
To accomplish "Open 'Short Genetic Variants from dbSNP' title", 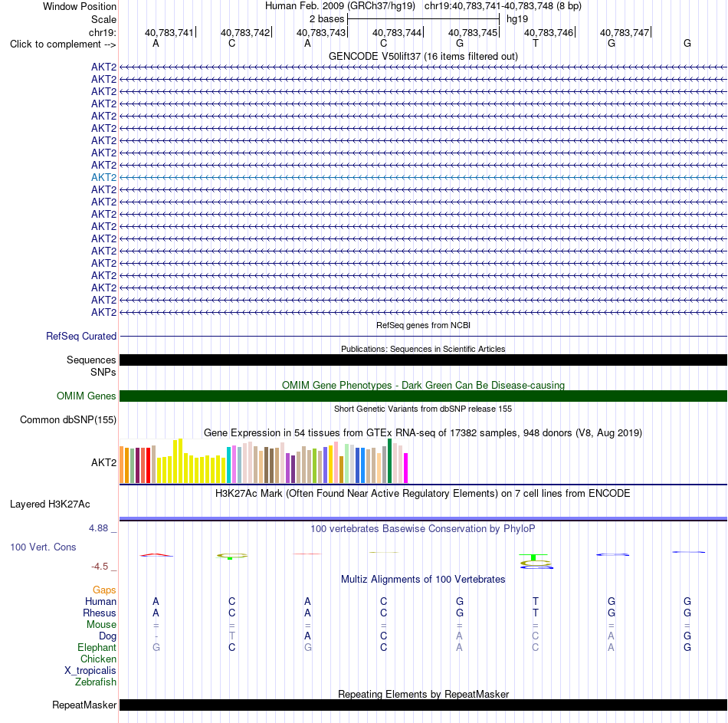I will coord(423,409).
